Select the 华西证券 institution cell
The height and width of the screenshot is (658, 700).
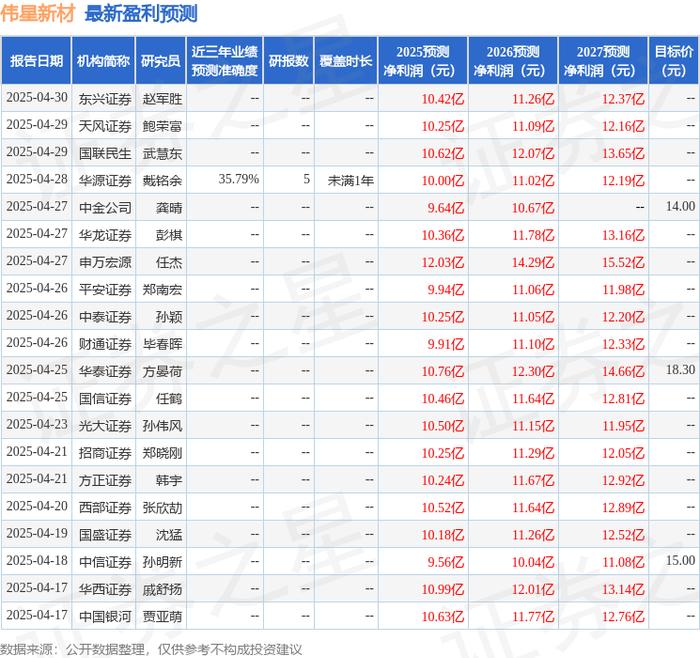(105, 589)
